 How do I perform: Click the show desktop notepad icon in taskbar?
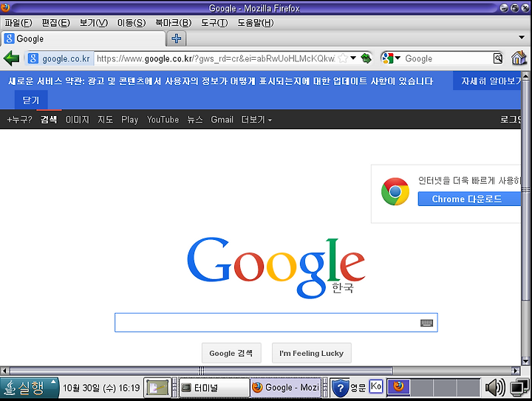tap(157, 388)
